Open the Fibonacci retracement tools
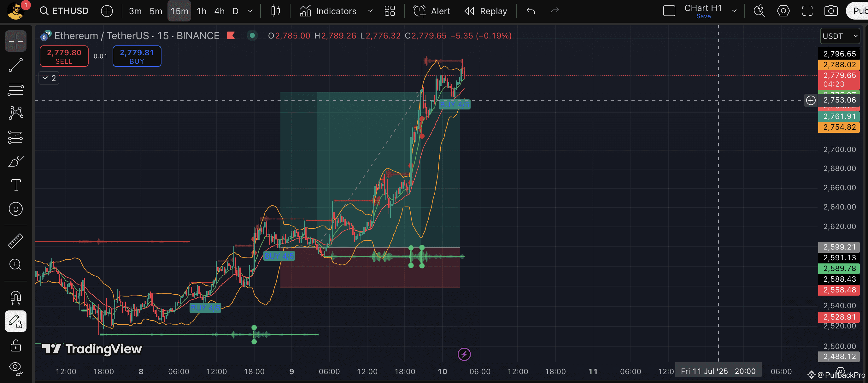Screen dimensions: 868x383 [16, 89]
